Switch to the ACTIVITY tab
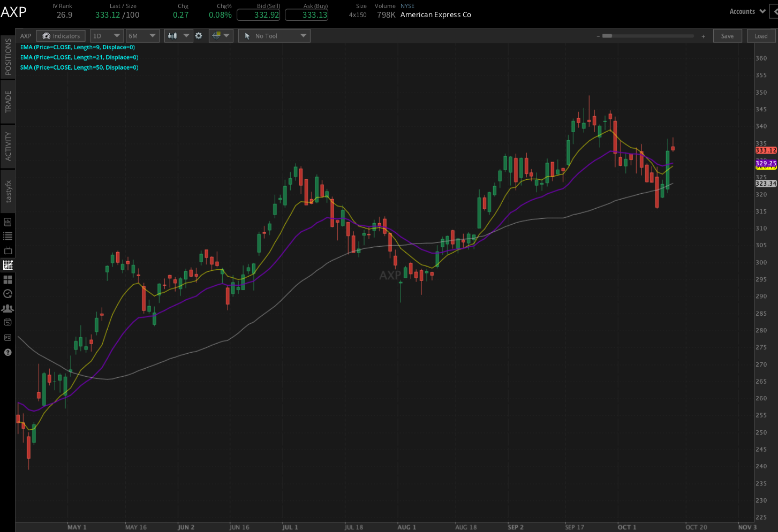778x532 pixels. pyautogui.click(x=7, y=138)
